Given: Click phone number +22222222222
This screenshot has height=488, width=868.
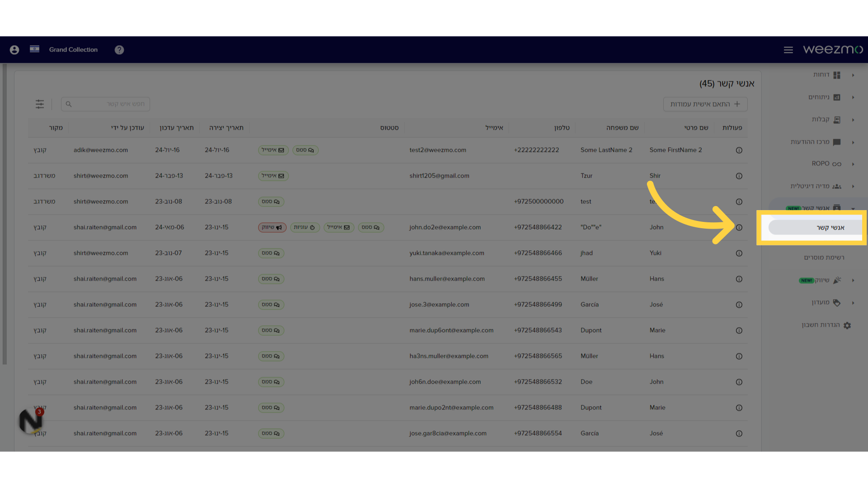Looking at the screenshot, I should tap(536, 150).
